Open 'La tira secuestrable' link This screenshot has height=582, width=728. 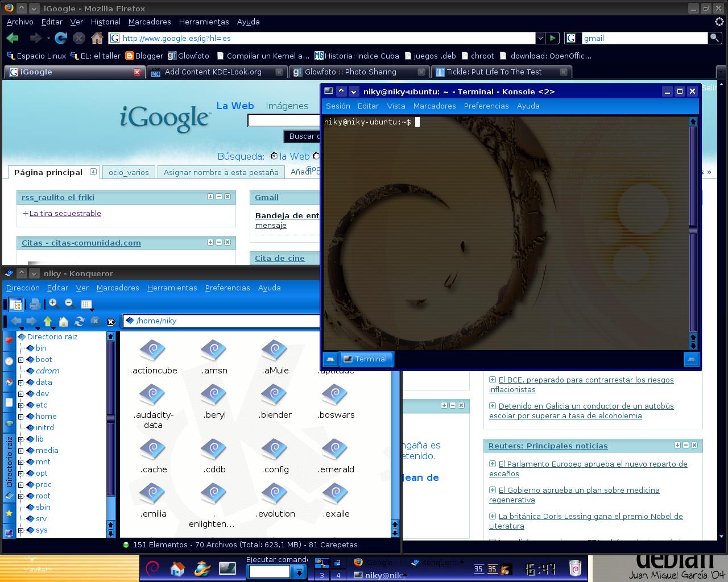point(65,213)
